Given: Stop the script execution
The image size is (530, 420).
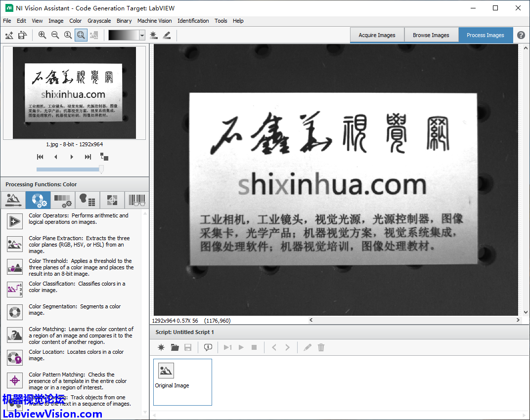Looking at the screenshot, I should tap(254, 347).
